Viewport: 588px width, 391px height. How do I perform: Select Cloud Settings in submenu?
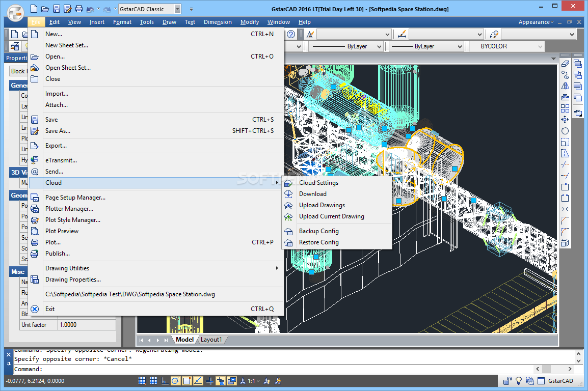coord(337,183)
